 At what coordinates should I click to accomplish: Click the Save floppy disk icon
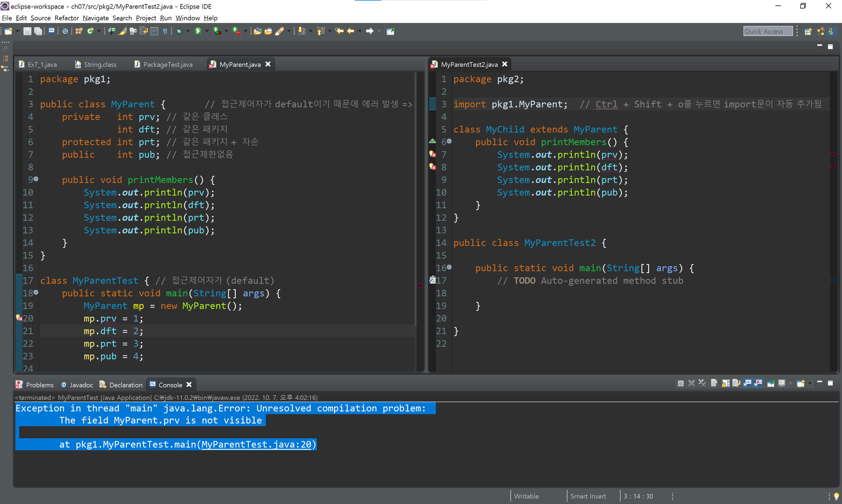[27, 31]
